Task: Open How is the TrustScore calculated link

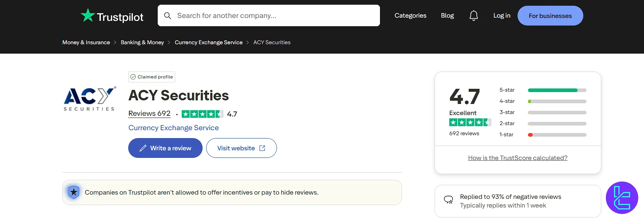Action: coord(518,158)
